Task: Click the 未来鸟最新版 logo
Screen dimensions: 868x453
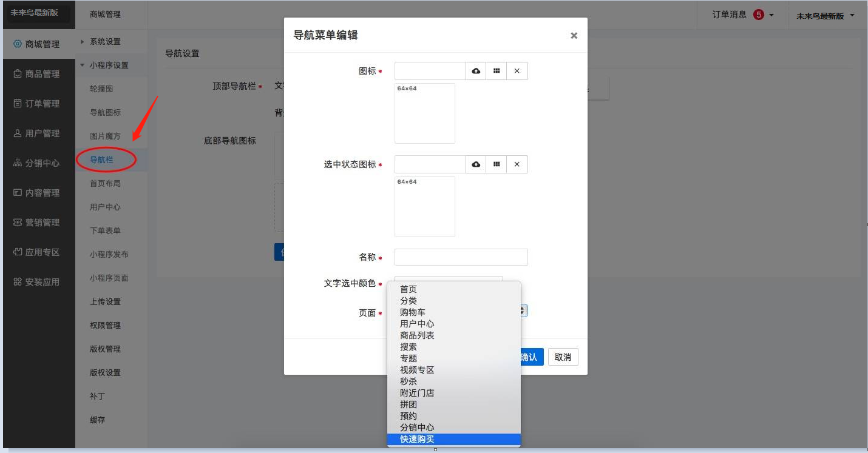Action: (x=35, y=13)
